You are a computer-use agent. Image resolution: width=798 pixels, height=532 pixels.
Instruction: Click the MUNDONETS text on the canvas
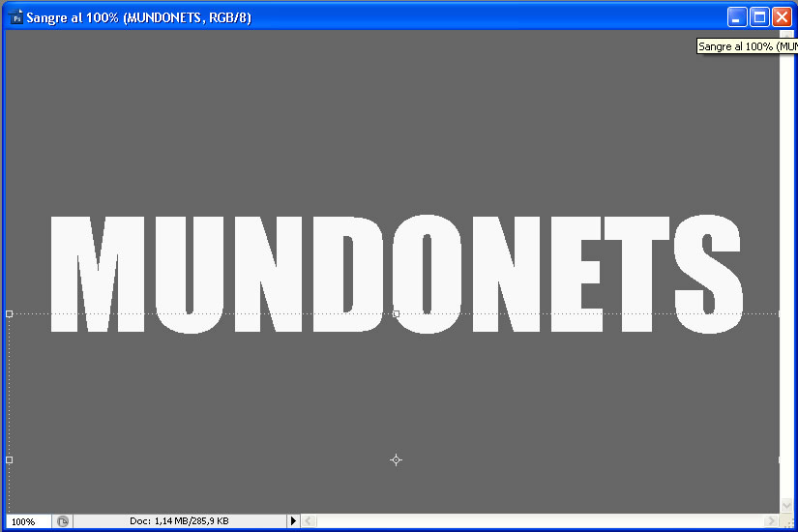click(x=397, y=274)
